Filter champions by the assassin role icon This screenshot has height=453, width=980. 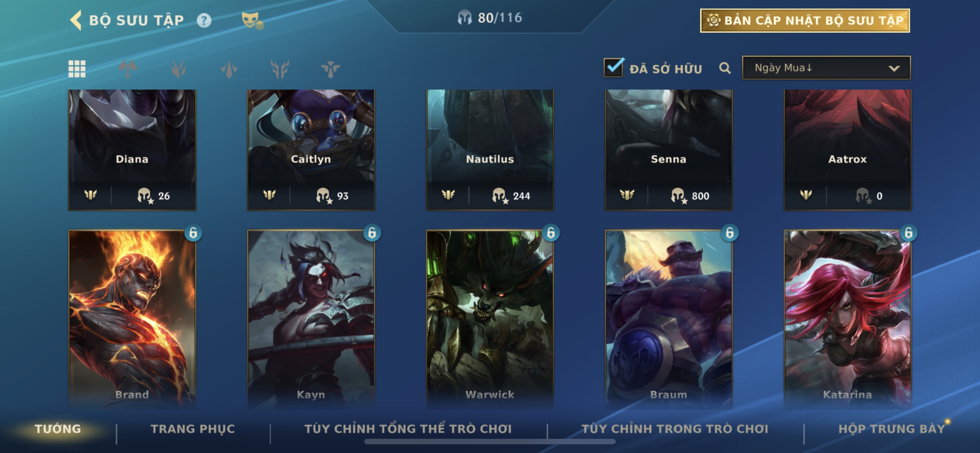coord(178,69)
